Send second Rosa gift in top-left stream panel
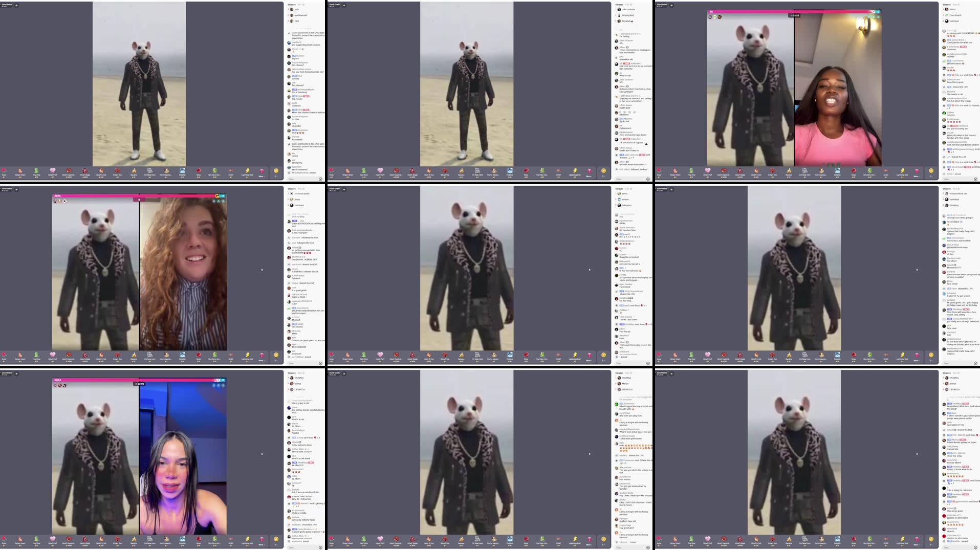 (x=199, y=171)
